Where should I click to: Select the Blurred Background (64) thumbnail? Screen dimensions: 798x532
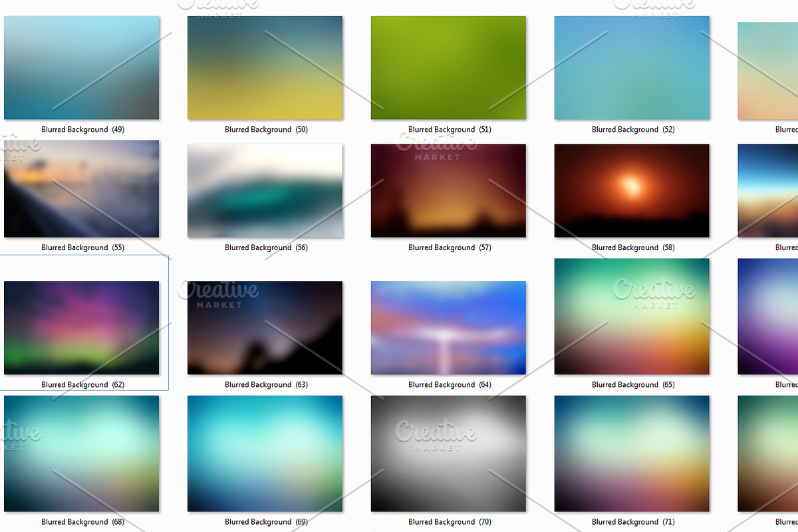(449, 328)
